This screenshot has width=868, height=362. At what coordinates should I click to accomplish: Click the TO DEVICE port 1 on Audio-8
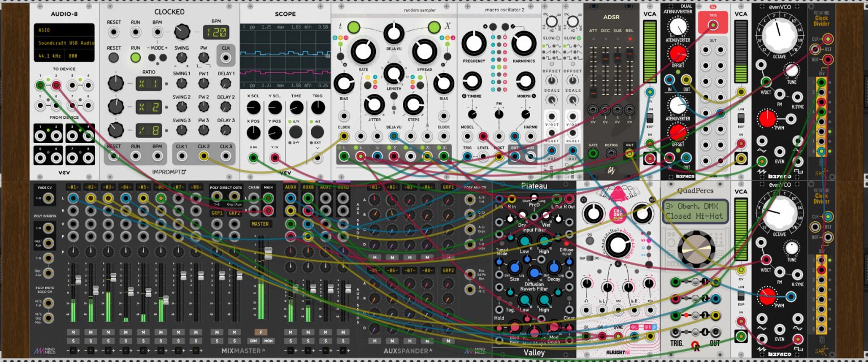[x=40, y=85]
